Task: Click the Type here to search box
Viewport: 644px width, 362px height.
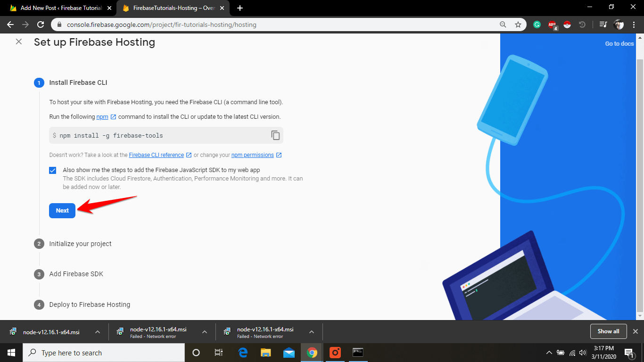Action: (104, 353)
